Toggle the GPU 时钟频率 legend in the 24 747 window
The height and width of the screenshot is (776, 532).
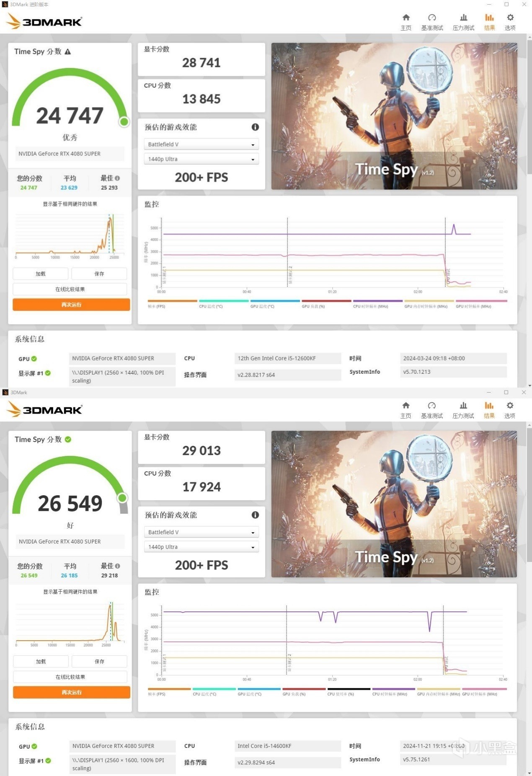pos(481,303)
